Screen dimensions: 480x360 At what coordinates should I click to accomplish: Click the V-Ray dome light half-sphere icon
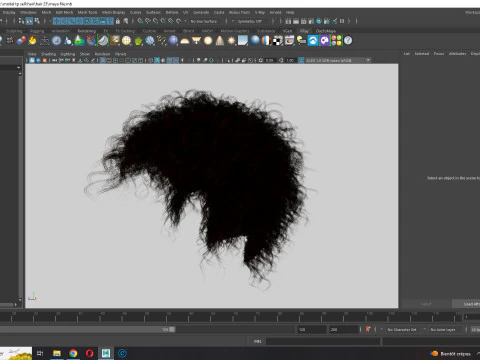point(184,41)
